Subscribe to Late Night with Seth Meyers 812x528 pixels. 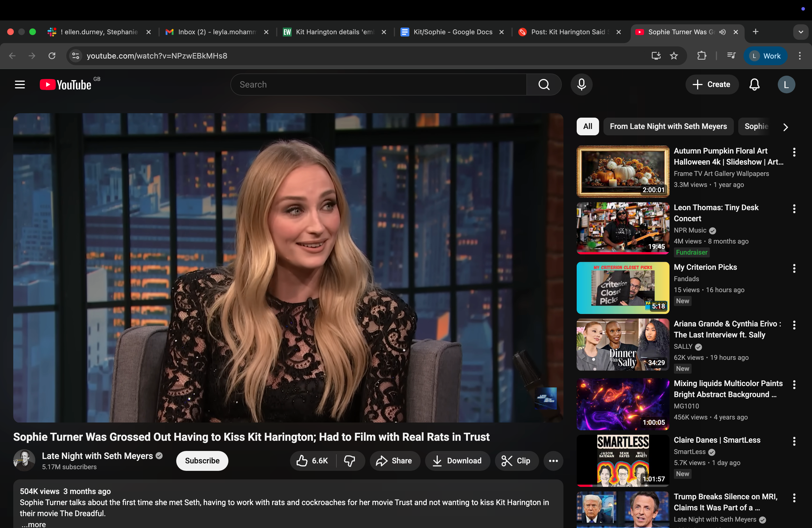point(202,461)
